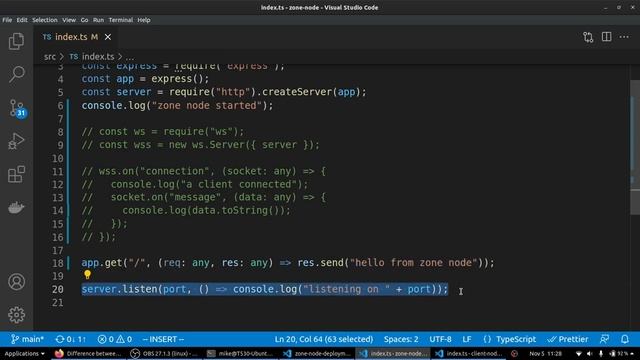Open the volume icon in system tray
Viewport: 640px width, 360px height.
point(589,353)
